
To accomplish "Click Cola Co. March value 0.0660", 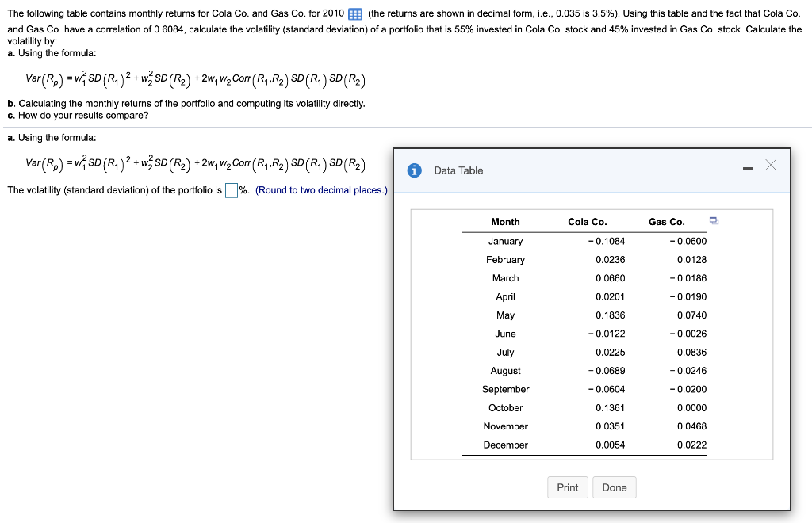I will point(610,278).
